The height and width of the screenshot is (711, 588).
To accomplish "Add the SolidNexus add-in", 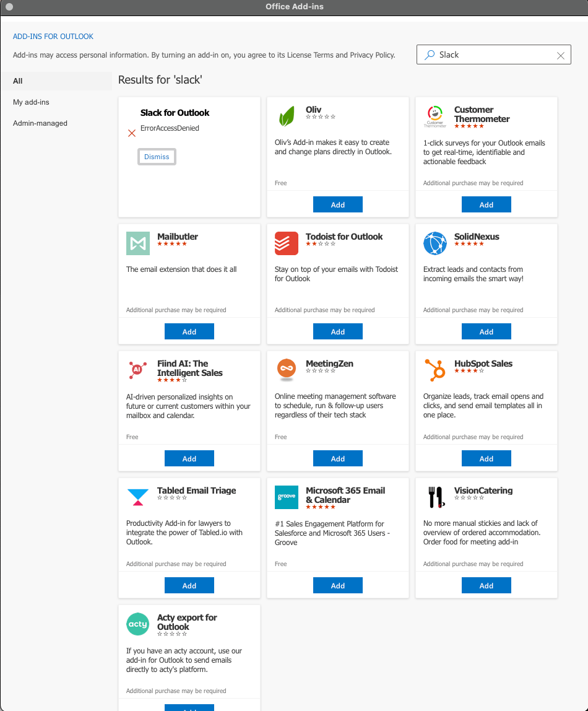I will pos(486,331).
